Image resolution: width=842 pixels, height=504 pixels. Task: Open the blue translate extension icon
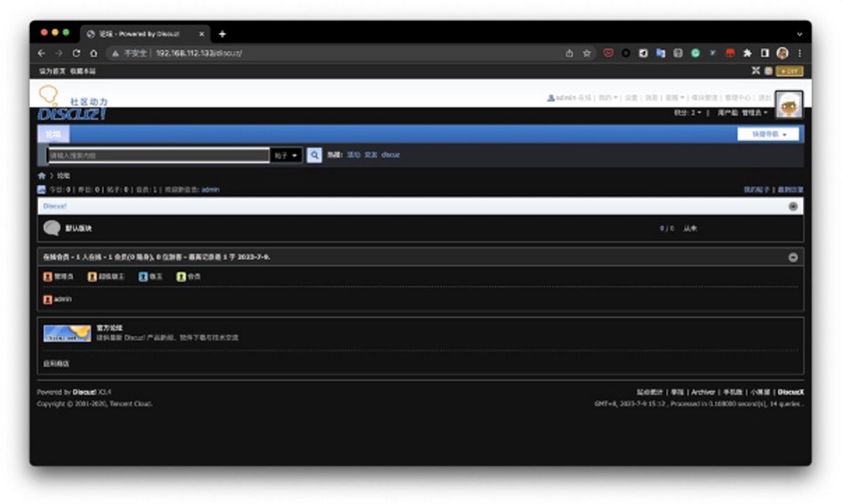(660, 53)
